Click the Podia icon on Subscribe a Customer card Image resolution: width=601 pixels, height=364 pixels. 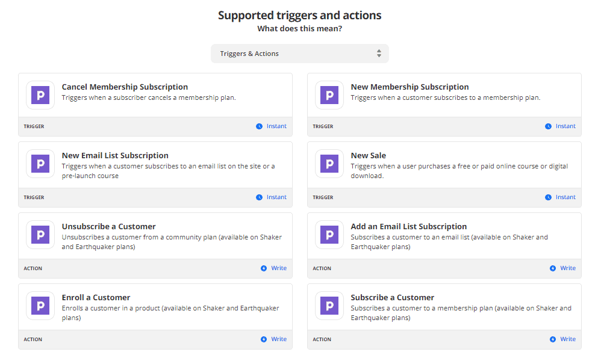pos(329,305)
